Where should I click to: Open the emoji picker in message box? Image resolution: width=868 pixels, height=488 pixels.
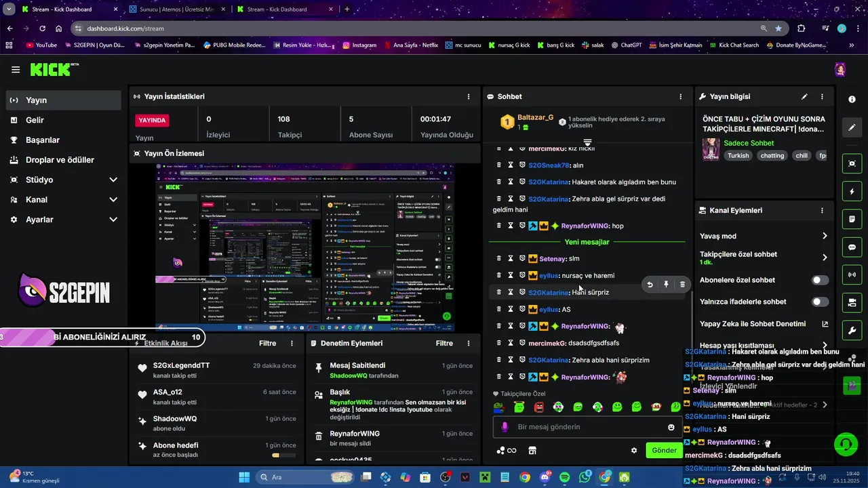click(671, 427)
